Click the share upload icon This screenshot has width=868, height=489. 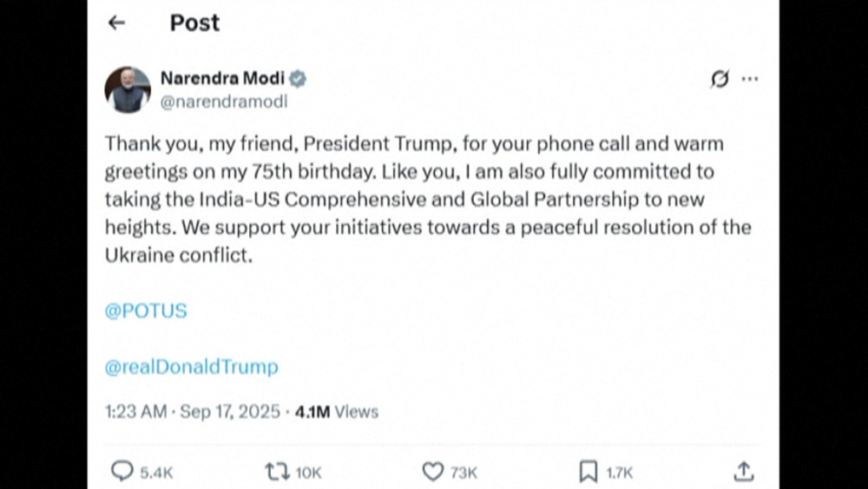(743, 472)
